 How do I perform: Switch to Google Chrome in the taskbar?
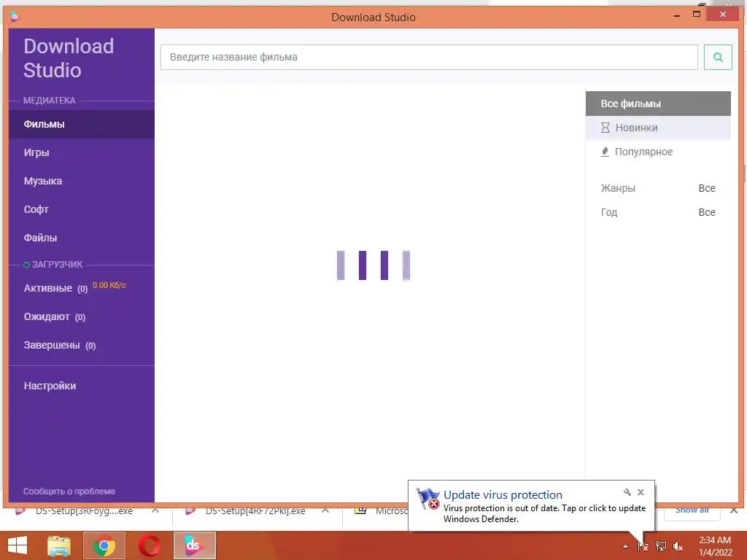pyautogui.click(x=104, y=545)
